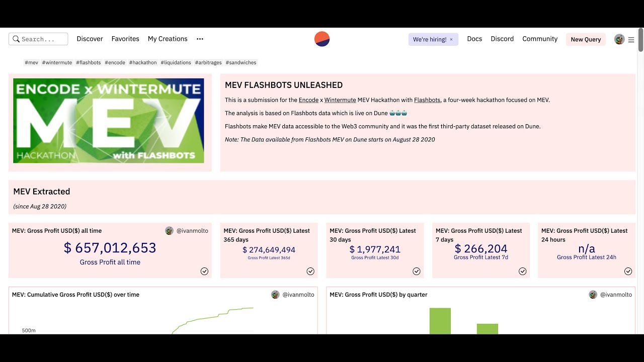
Task: Select the #sandwiches tag
Action: tap(241, 62)
